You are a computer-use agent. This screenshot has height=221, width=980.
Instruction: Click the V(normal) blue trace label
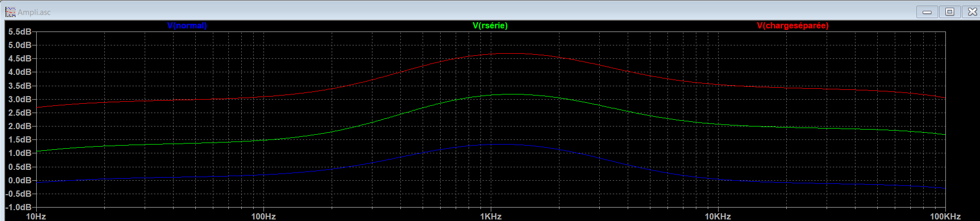187,26
